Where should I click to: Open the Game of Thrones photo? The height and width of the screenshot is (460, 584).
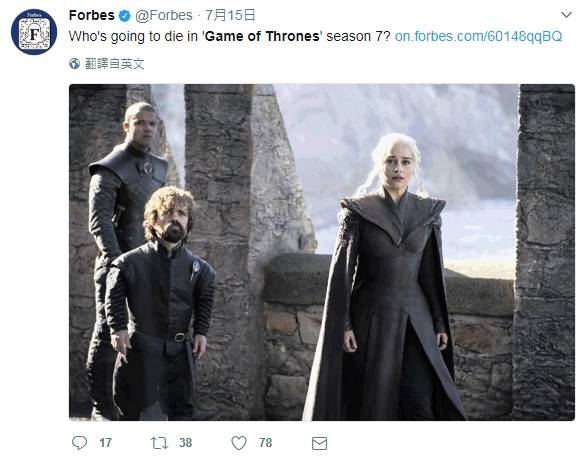pyautogui.click(x=322, y=252)
